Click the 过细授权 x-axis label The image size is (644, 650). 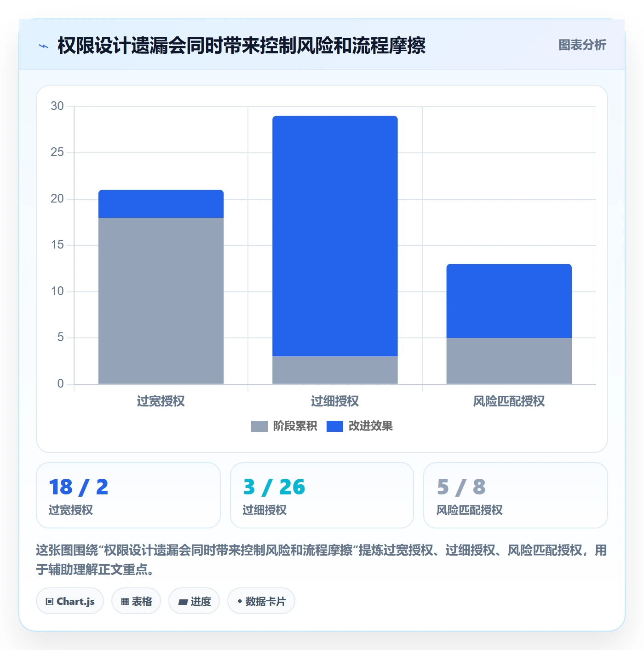tap(335, 401)
